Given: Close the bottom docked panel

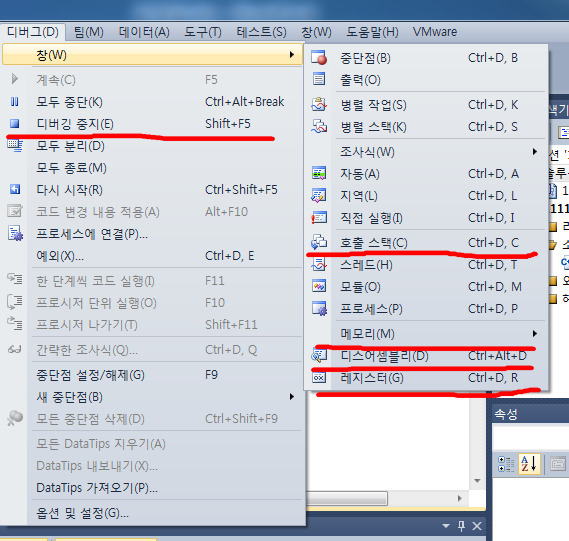Looking at the screenshot, I should coord(477,526).
